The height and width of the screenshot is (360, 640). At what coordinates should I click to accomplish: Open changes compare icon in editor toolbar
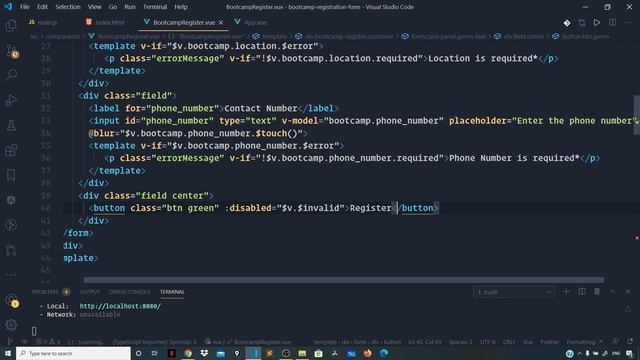coord(582,23)
